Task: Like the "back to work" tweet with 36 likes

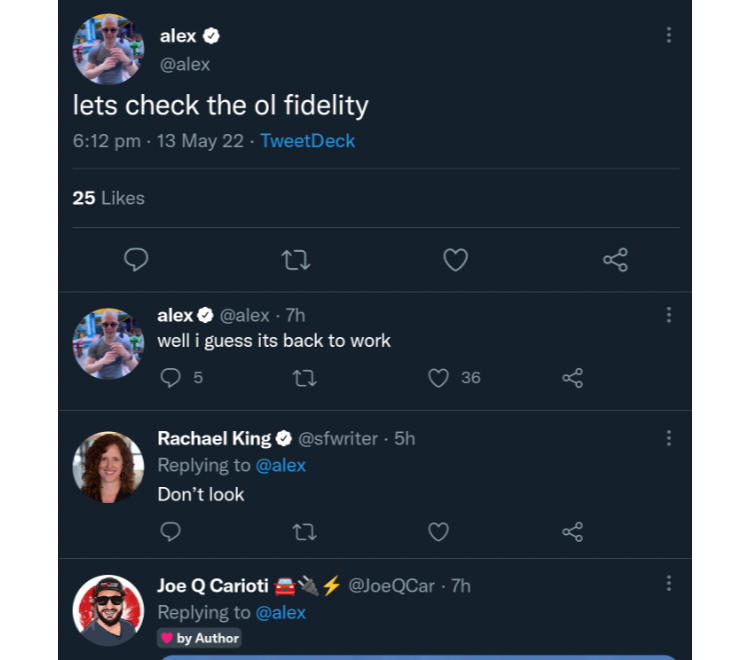Action: 438,378
